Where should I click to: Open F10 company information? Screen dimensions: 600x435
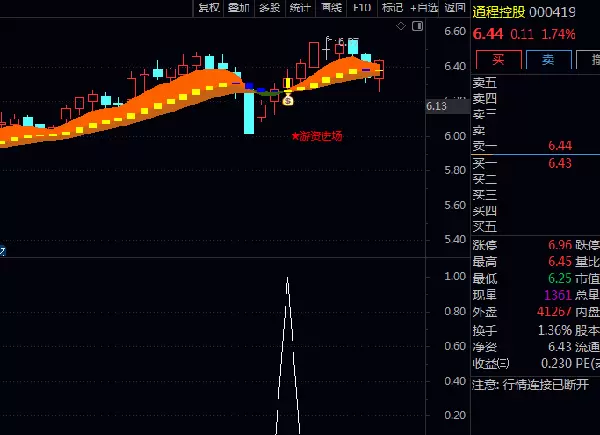tap(362, 8)
